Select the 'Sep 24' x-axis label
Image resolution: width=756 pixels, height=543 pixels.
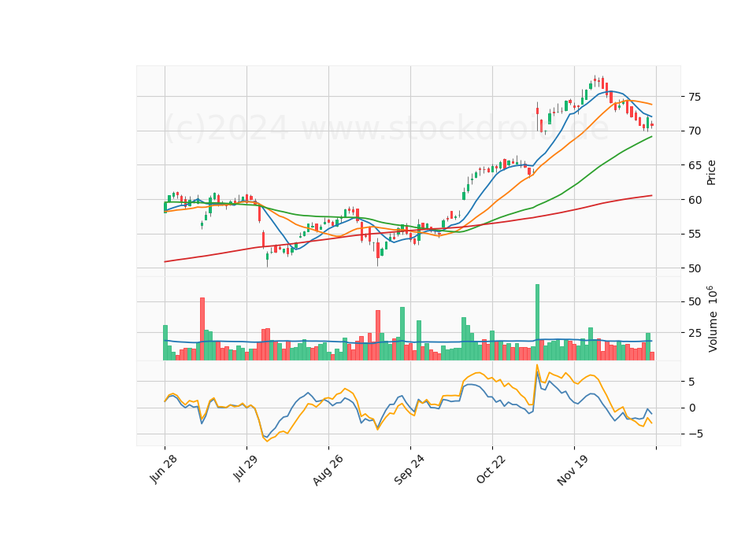coord(409,469)
